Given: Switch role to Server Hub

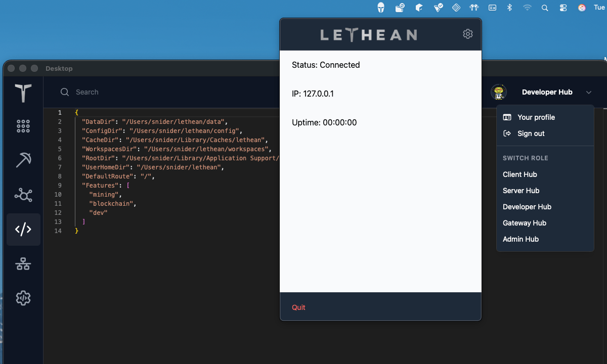Looking at the screenshot, I should pyautogui.click(x=521, y=191).
